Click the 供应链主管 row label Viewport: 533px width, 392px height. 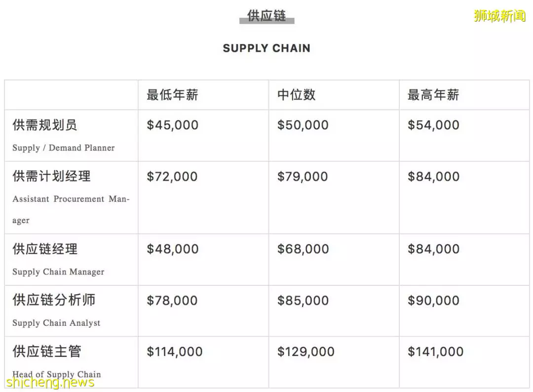pos(47,351)
